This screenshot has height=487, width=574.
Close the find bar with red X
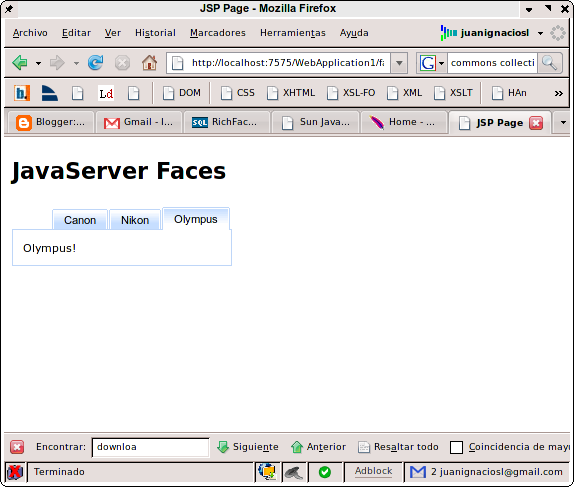coord(17,447)
